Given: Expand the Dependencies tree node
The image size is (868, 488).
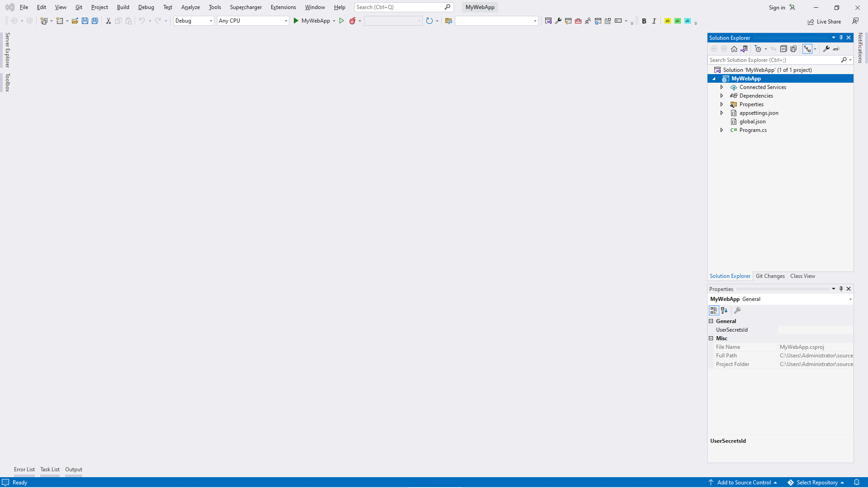Looking at the screenshot, I should 722,96.
